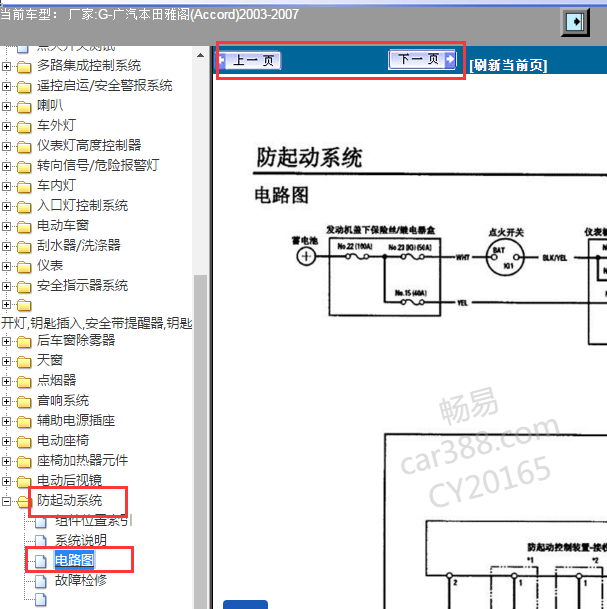607x609 pixels.
Task: Click the 电动座椅 folder icon
Action: tap(24, 442)
